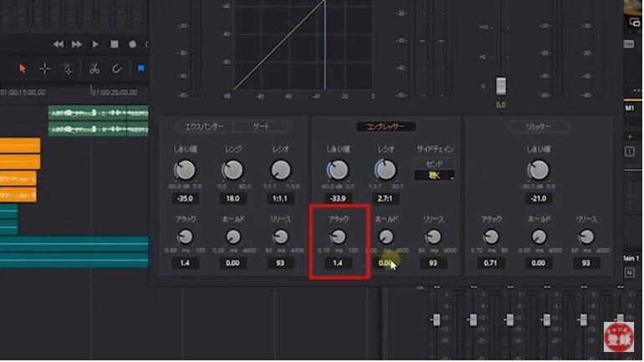
Task: Click the Expander hold value 0.00
Action: 233,263
